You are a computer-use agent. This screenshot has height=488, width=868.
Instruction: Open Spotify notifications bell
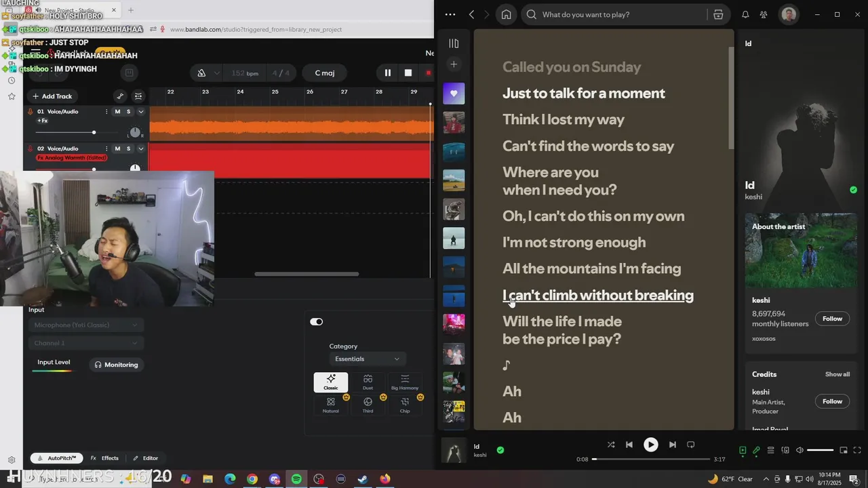click(x=745, y=14)
